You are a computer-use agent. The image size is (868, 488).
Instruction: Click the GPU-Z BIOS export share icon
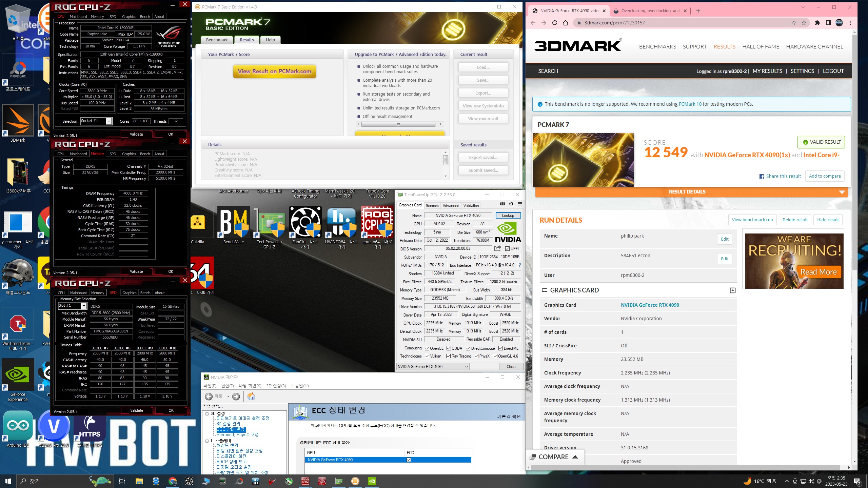(497, 248)
